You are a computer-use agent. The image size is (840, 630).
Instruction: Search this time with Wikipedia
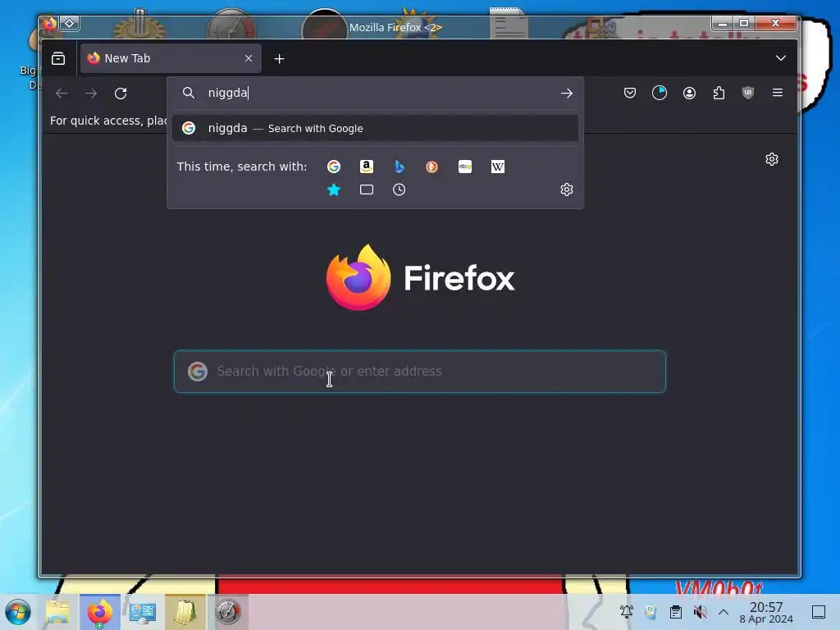tap(498, 167)
